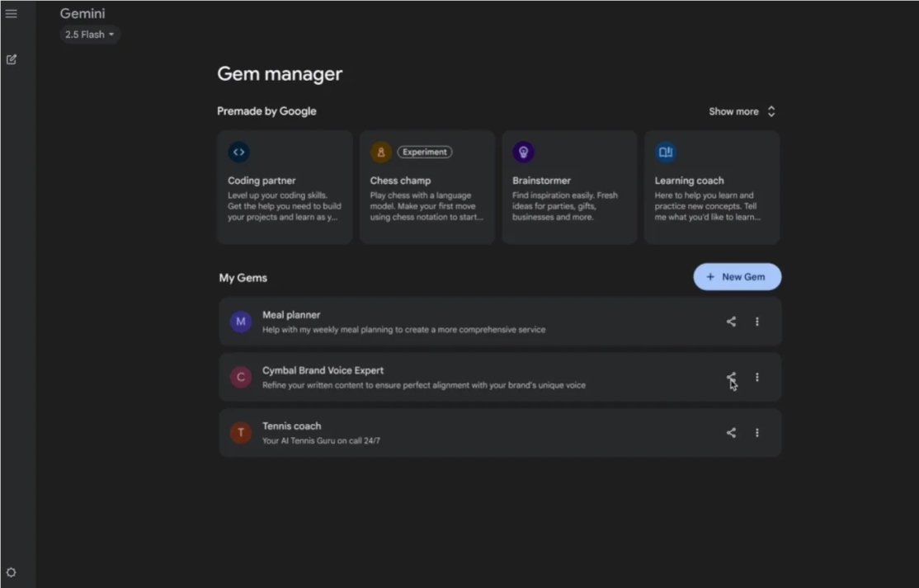Open the sidebar hamburger menu
Image resolution: width=919 pixels, height=588 pixels.
tap(12, 13)
